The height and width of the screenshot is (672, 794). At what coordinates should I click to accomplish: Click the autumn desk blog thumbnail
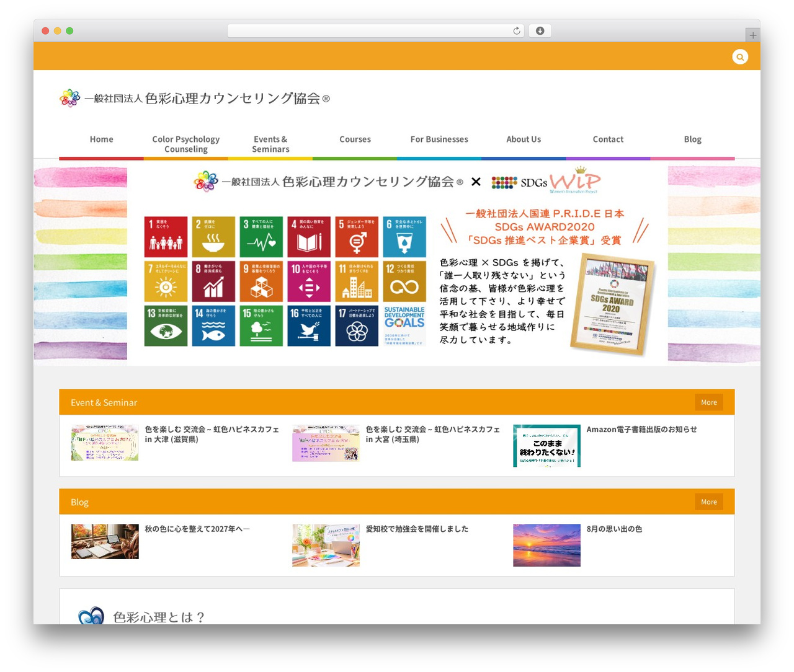[105, 542]
